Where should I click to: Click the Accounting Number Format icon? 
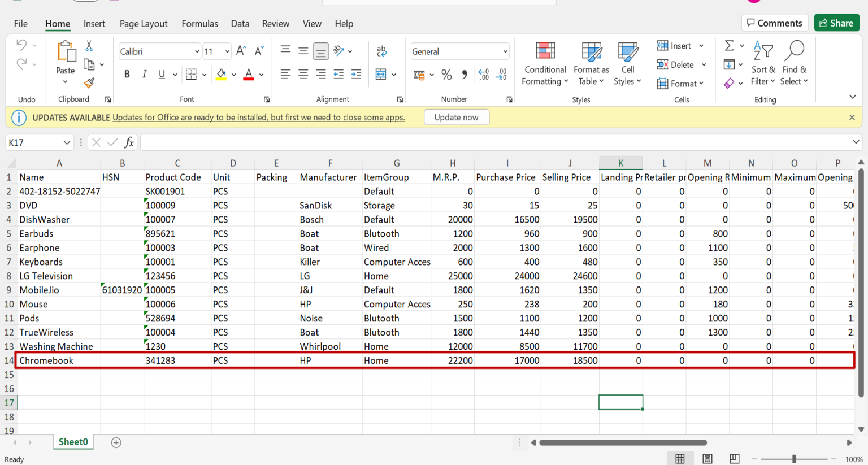click(419, 75)
